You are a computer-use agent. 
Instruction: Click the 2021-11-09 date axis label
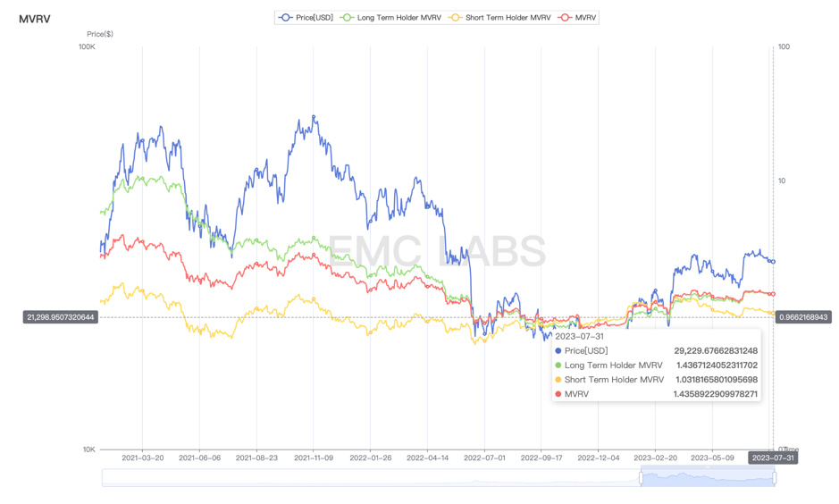[x=313, y=458]
